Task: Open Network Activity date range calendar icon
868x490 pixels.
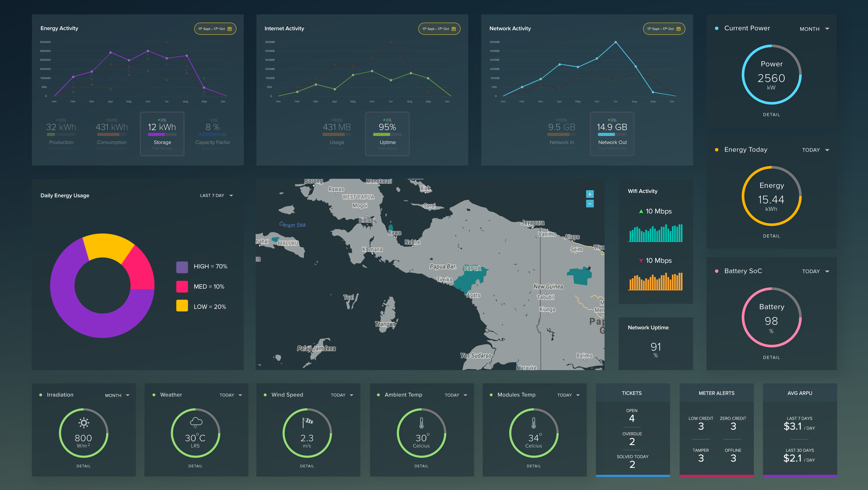Action: [x=678, y=29]
